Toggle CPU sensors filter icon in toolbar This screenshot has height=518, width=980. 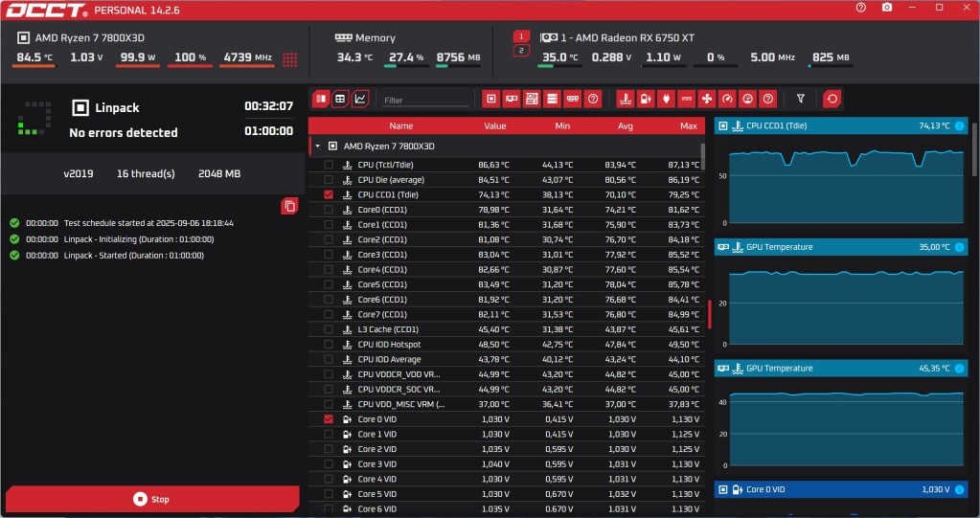pyautogui.click(x=491, y=99)
